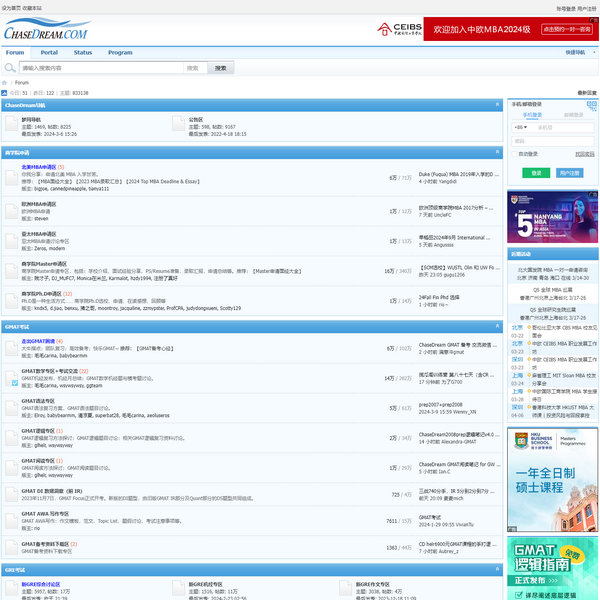Open the 找回密码 link
This screenshot has height=600, width=600.
[x=584, y=154]
